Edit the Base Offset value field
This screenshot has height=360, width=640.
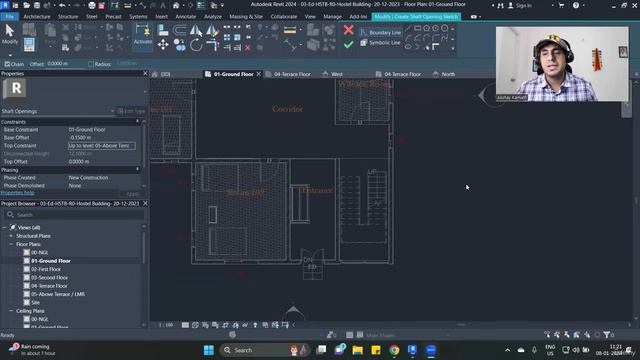(x=104, y=138)
